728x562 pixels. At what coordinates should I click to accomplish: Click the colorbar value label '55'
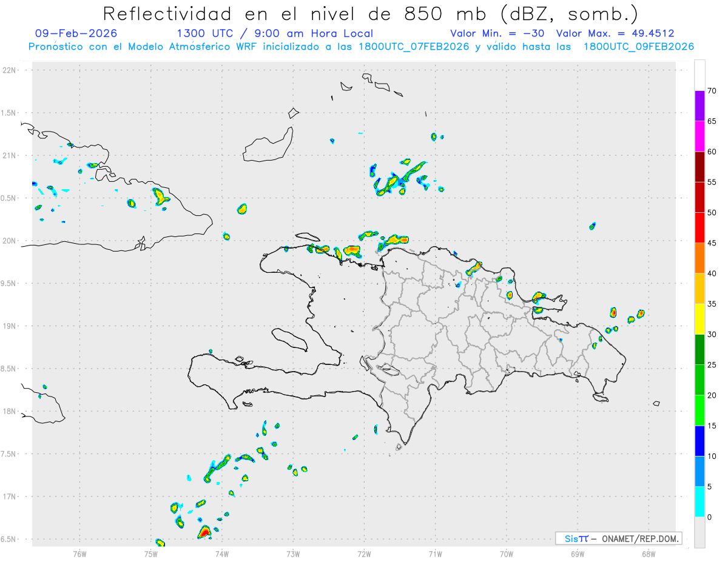pyautogui.click(x=712, y=182)
